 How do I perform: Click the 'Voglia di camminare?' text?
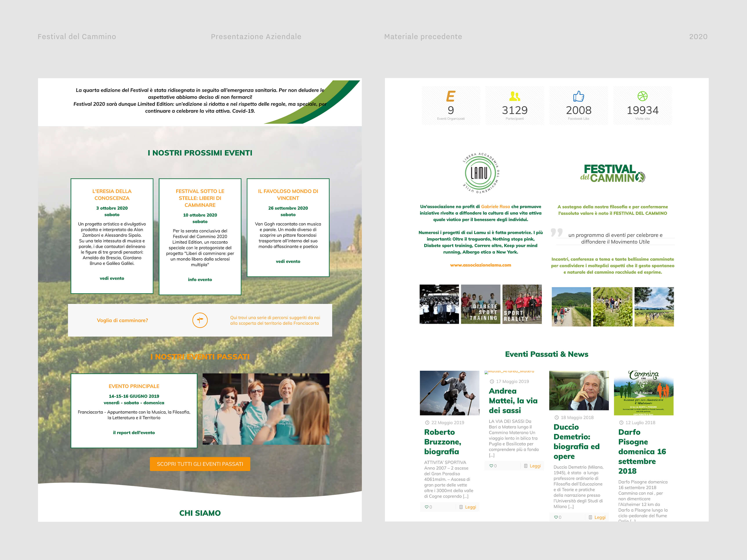pos(122,320)
